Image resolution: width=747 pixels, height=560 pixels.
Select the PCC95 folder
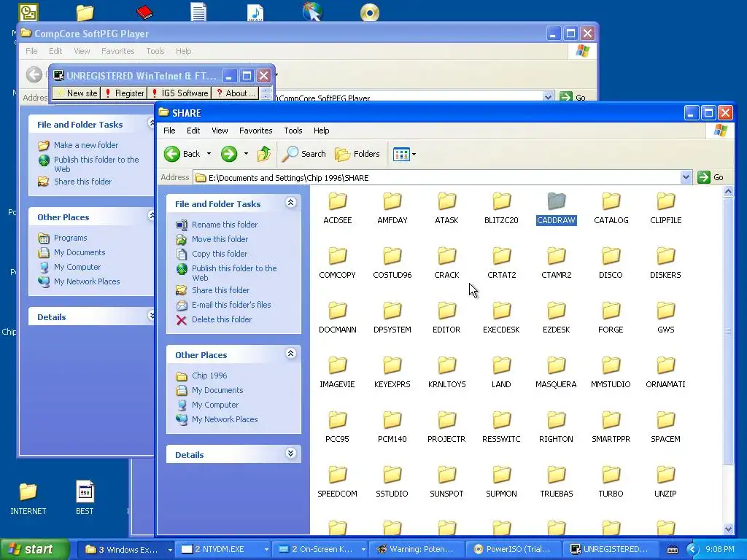coord(337,427)
